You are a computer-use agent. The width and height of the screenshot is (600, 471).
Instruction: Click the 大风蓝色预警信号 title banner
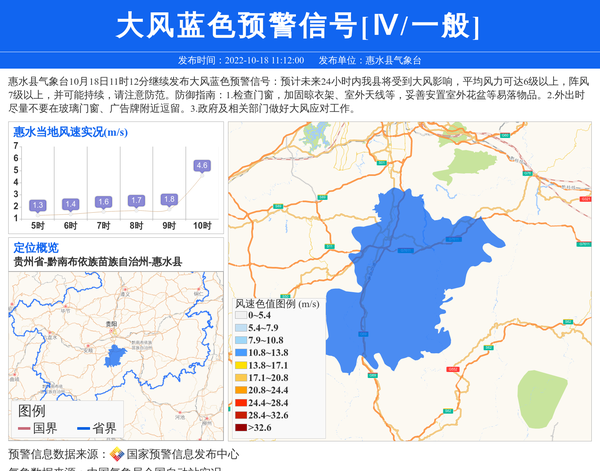click(x=300, y=25)
